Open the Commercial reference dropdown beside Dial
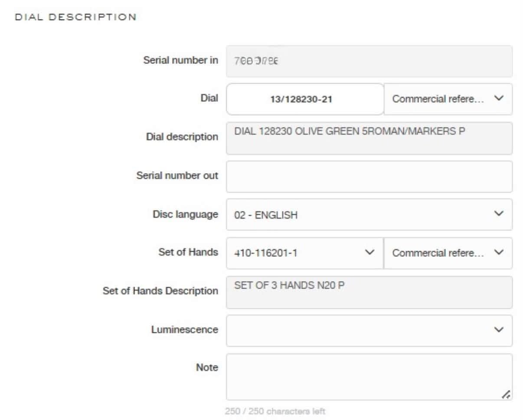 (448, 99)
